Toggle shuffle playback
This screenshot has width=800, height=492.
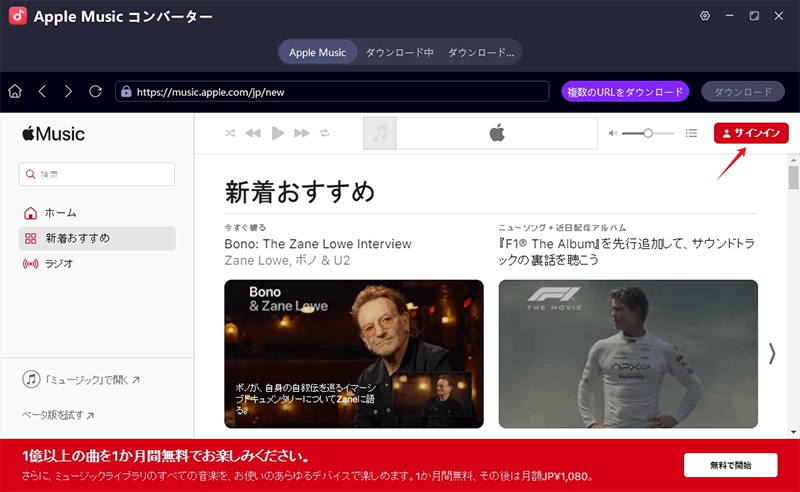[x=230, y=133]
